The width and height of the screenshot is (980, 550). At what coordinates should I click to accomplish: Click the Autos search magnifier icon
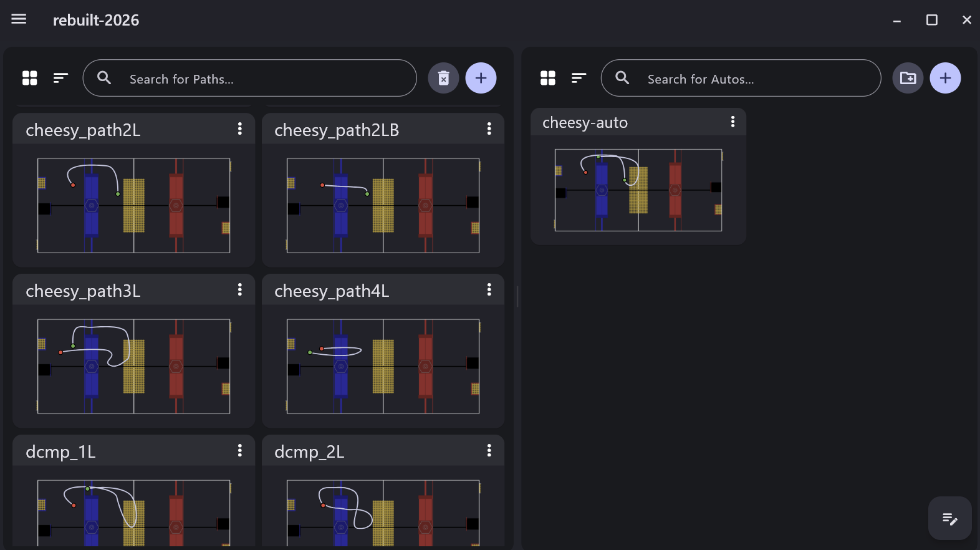pos(622,78)
